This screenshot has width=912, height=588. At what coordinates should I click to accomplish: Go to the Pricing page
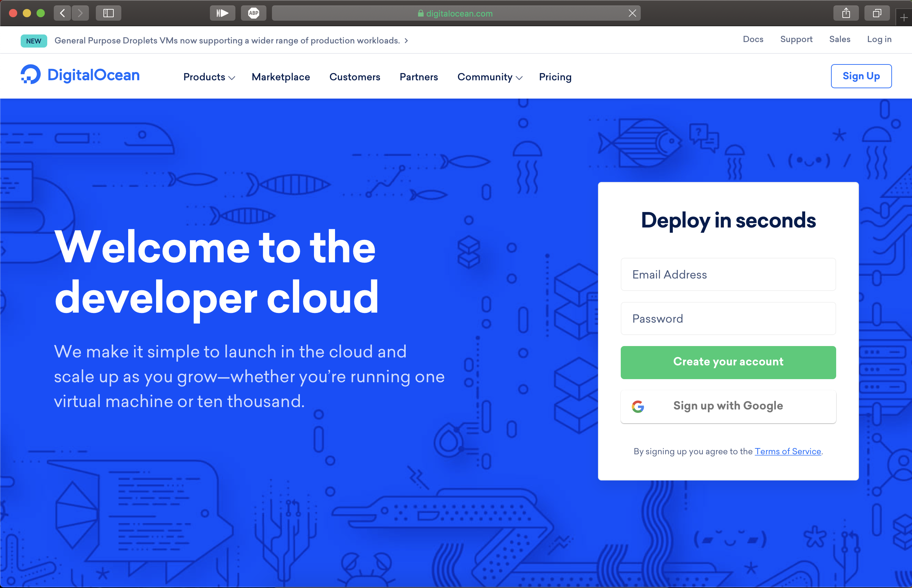pyautogui.click(x=555, y=77)
